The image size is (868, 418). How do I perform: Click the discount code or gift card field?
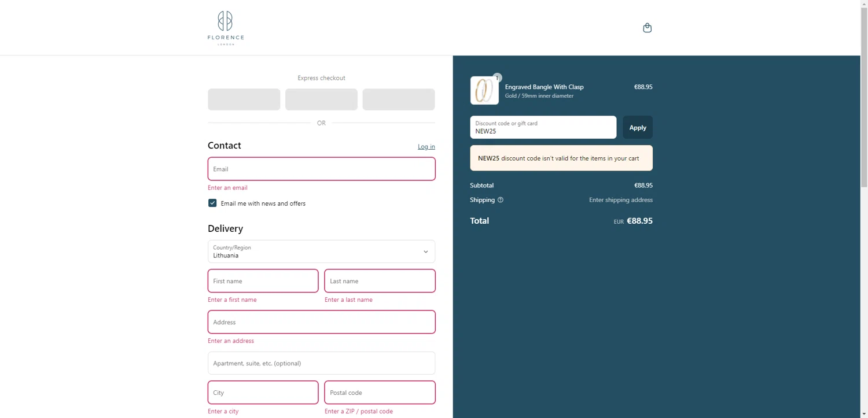tap(543, 127)
